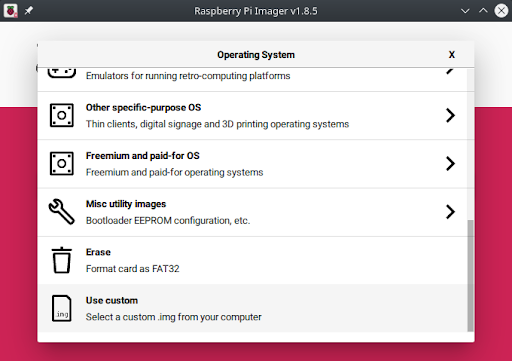Minimize the Raspberry Pi Imager window

tap(465, 11)
